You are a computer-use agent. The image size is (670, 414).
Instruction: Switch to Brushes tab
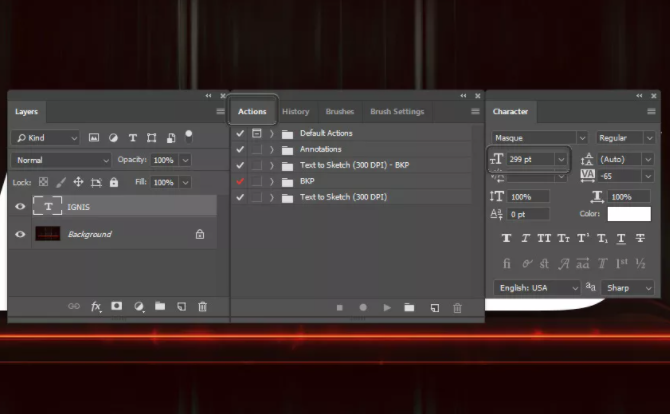point(340,112)
